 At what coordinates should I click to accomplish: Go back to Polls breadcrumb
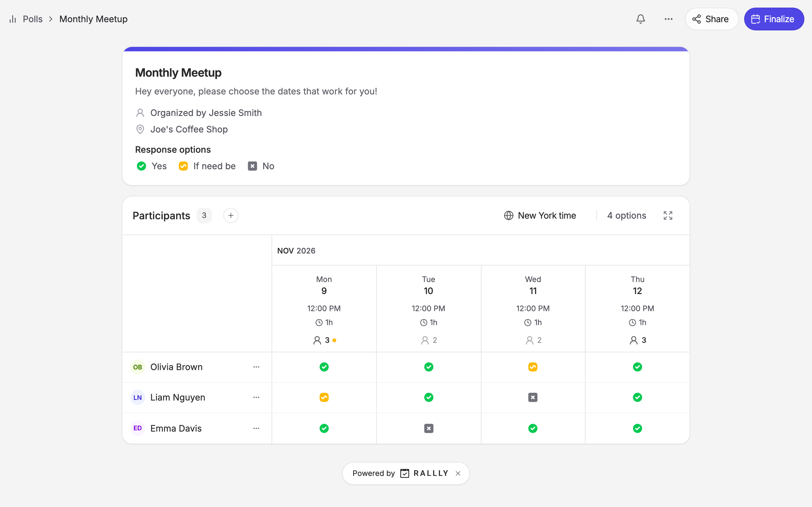point(33,19)
